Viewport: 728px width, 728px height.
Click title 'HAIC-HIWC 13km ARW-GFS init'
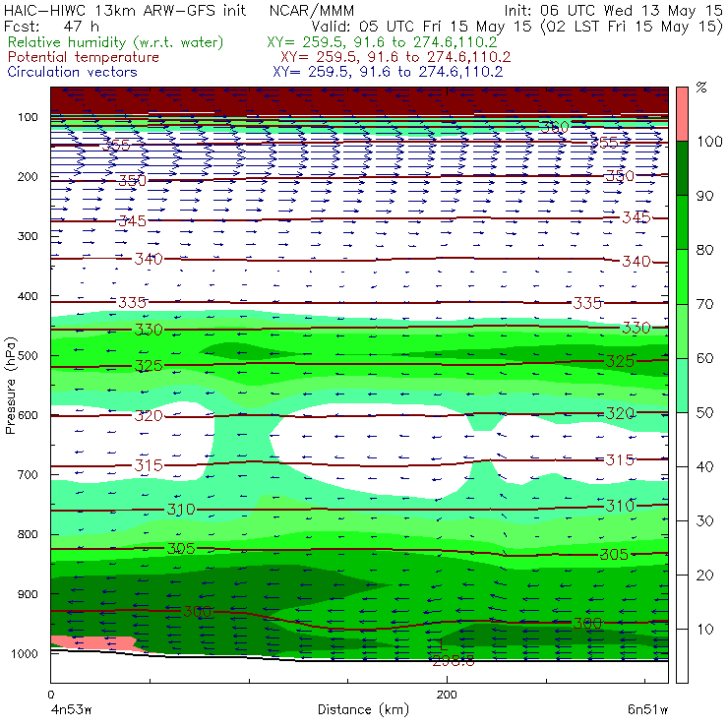[125, 10]
